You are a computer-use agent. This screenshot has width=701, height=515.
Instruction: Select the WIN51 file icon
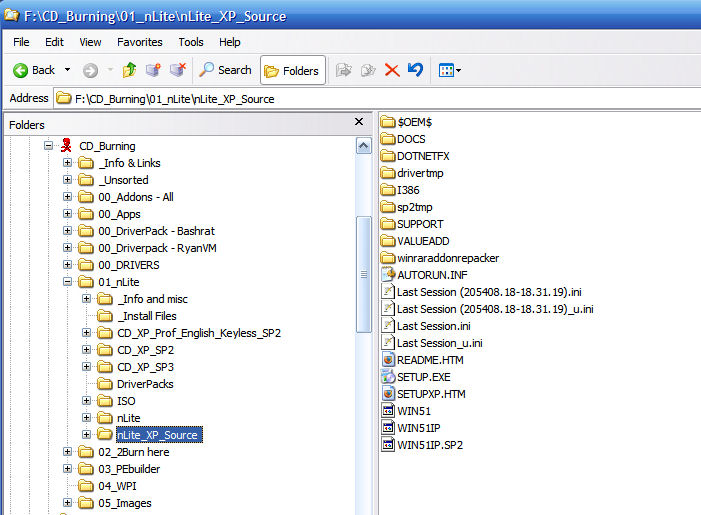point(388,410)
